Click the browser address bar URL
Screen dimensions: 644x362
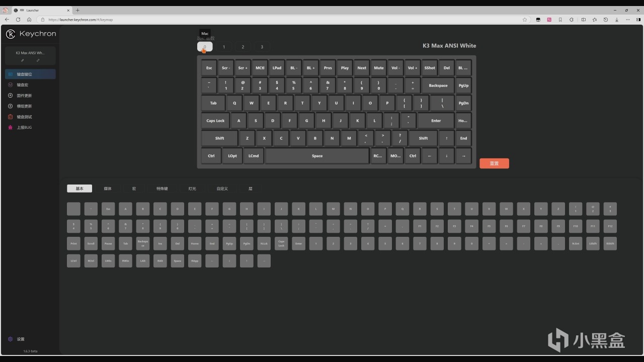tap(80, 20)
